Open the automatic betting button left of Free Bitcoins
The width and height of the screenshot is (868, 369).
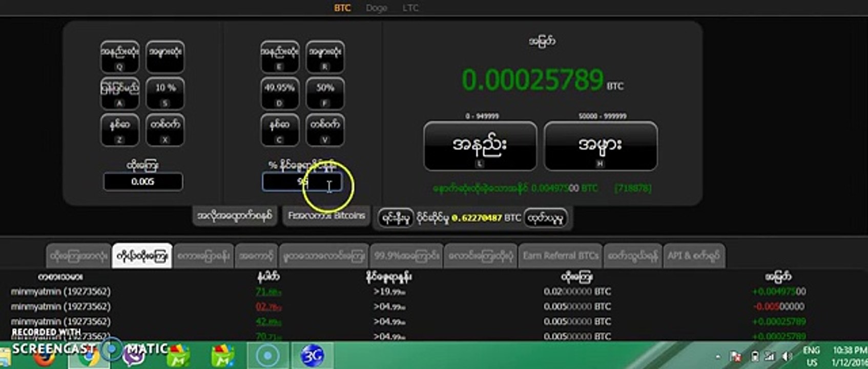coord(235,216)
